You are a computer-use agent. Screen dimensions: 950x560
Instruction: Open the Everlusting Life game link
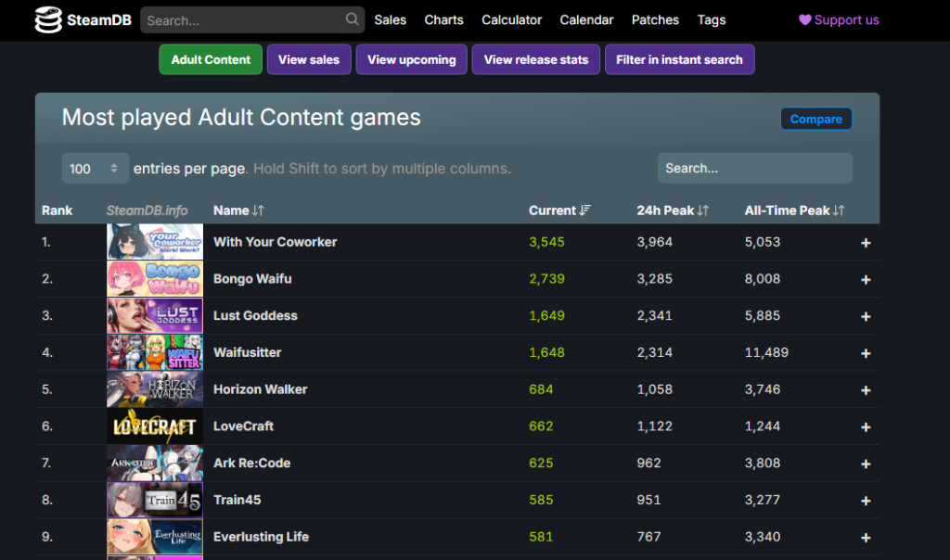click(261, 537)
